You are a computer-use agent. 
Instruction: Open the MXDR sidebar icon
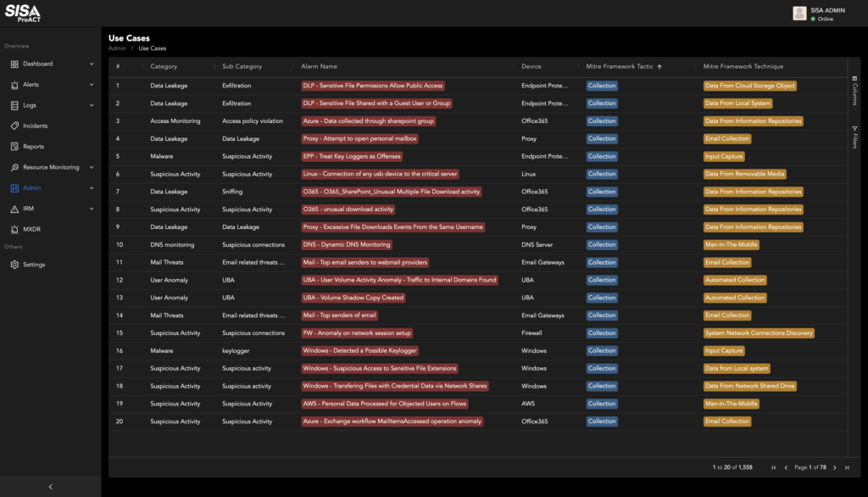point(14,229)
